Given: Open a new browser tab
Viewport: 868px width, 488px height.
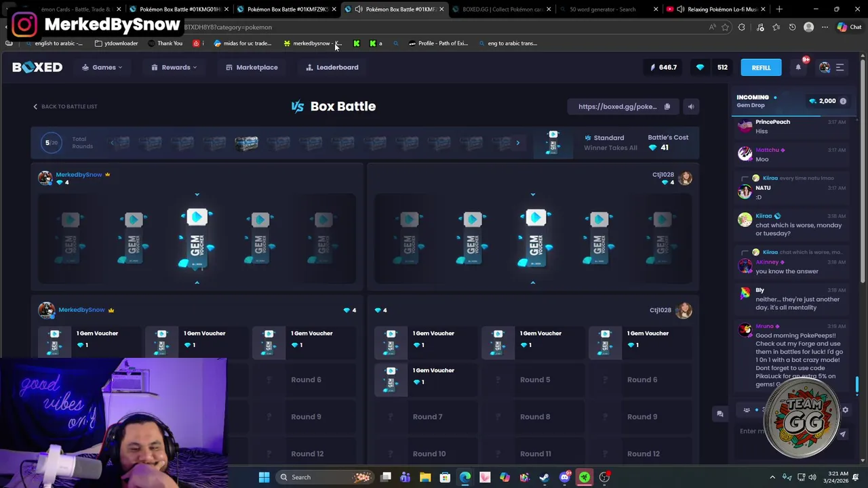Looking at the screenshot, I should [x=779, y=9].
